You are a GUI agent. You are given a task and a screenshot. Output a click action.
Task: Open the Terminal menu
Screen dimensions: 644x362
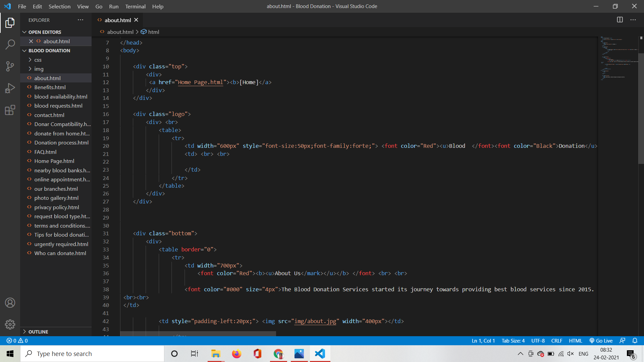click(135, 6)
